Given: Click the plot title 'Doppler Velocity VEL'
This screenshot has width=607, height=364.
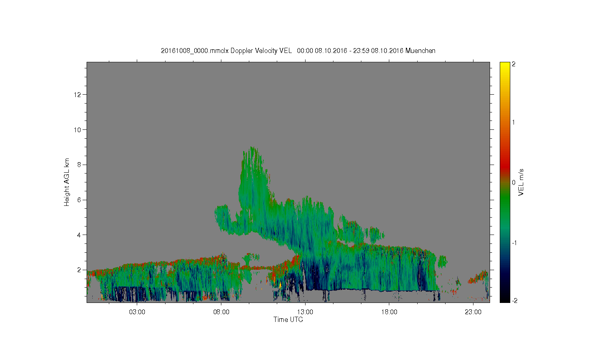Looking at the screenshot, I should [261, 51].
